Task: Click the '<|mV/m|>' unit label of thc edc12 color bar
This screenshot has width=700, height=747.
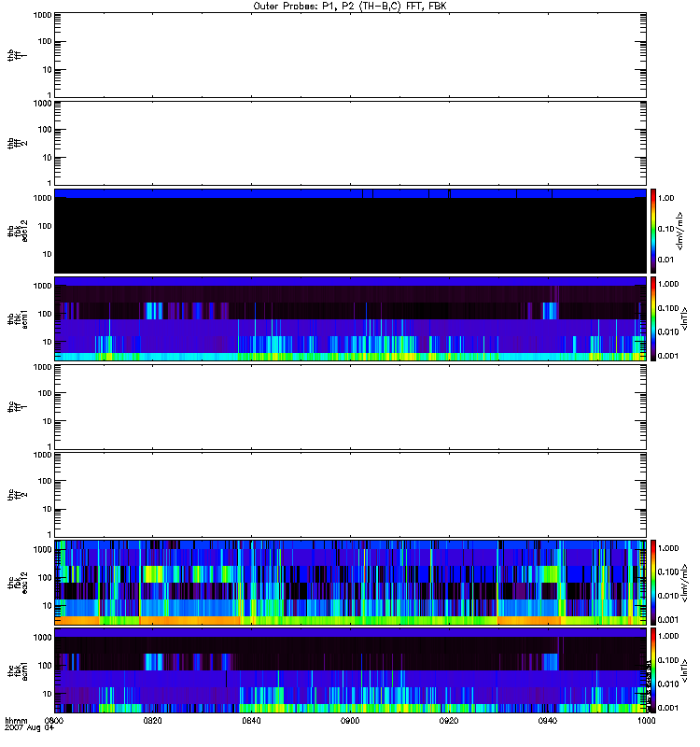Action: coord(685,582)
